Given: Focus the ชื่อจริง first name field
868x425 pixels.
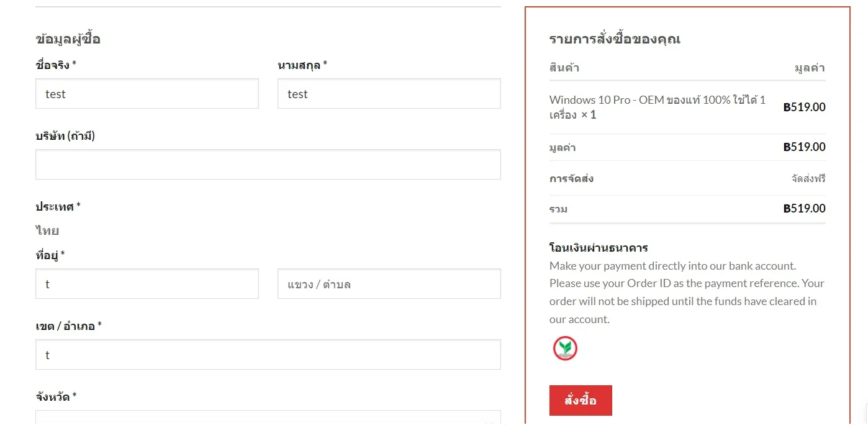Looking at the screenshot, I should 147,94.
